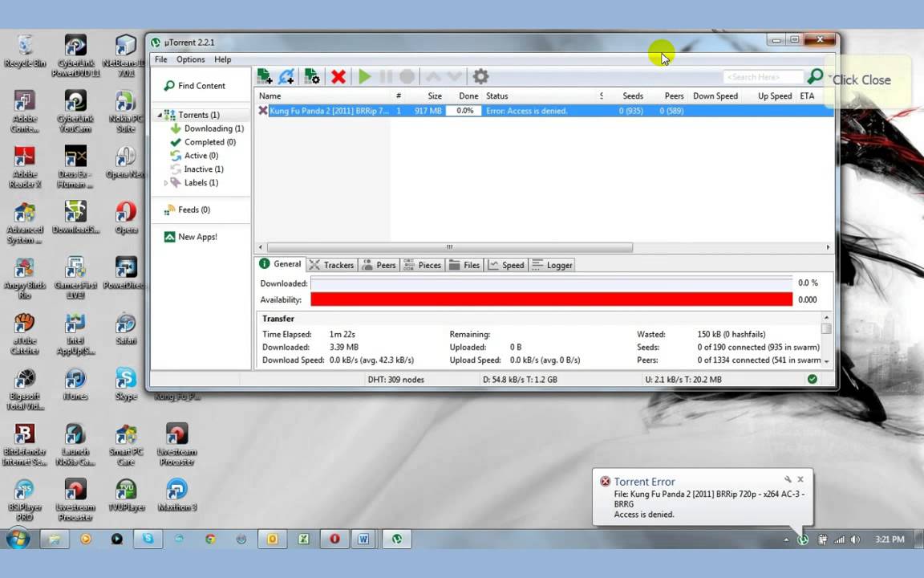Viewport: 924px width, 578px height.
Task: Click the Maxthon 3 desktop icon
Action: coord(176,495)
